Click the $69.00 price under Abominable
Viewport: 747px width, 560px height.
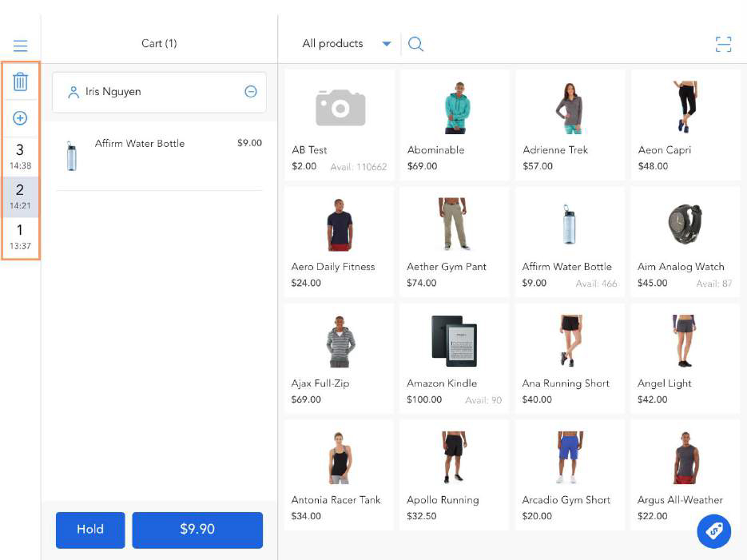pyautogui.click(x=422, y=166)
